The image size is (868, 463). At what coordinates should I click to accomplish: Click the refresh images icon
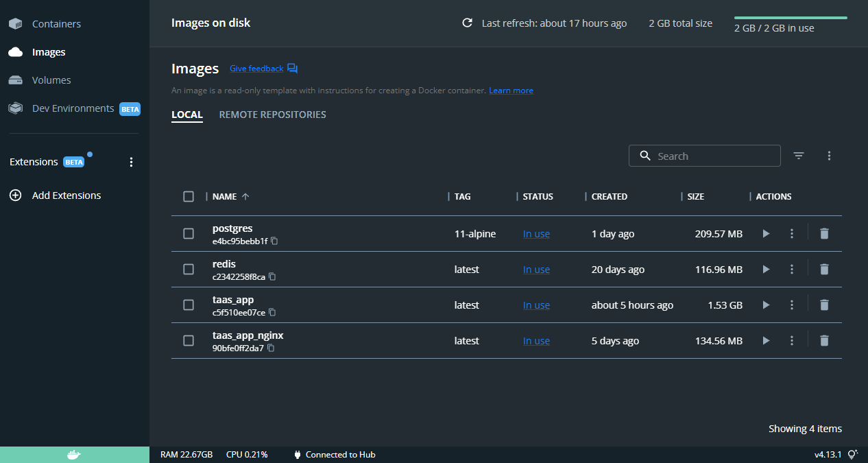(468, 23)
